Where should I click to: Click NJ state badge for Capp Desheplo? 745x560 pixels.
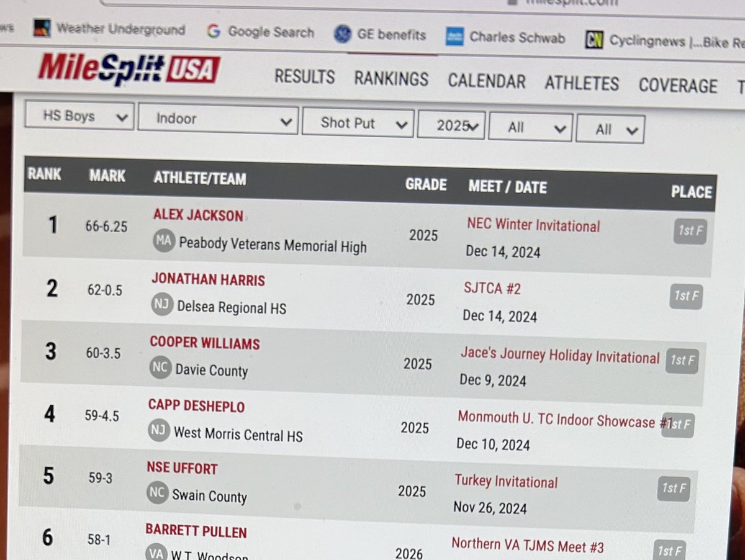158,430
